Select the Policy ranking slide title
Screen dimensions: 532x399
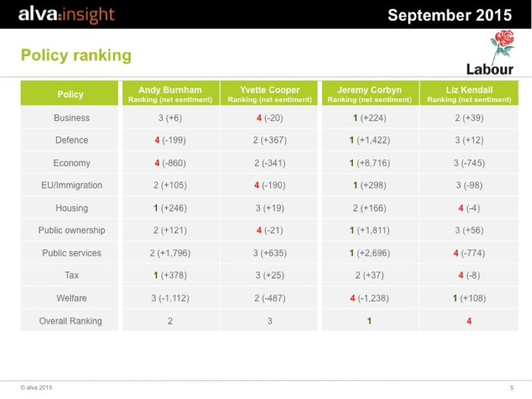[76, 55]
